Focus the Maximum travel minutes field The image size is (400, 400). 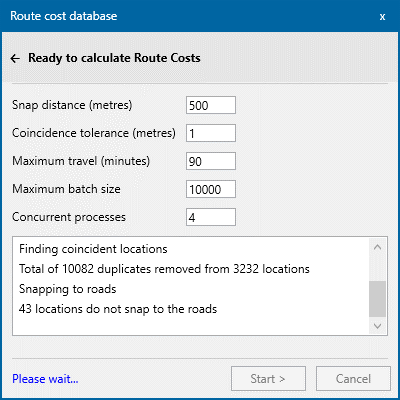click(x=211, y=161)
